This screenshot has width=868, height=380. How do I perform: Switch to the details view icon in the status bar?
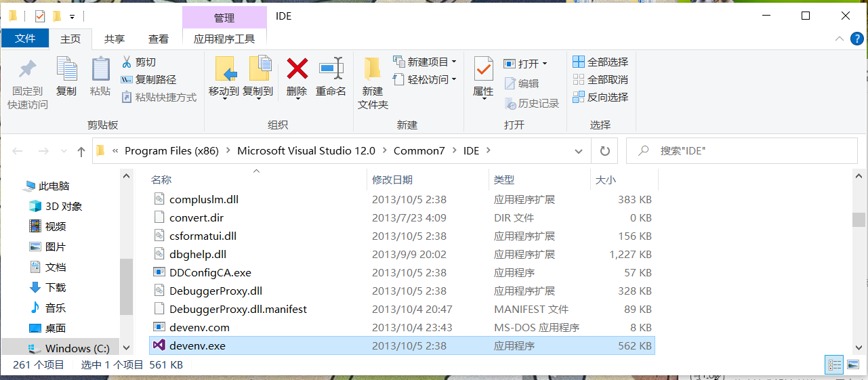pyautogui.click(x=835, y=364)
